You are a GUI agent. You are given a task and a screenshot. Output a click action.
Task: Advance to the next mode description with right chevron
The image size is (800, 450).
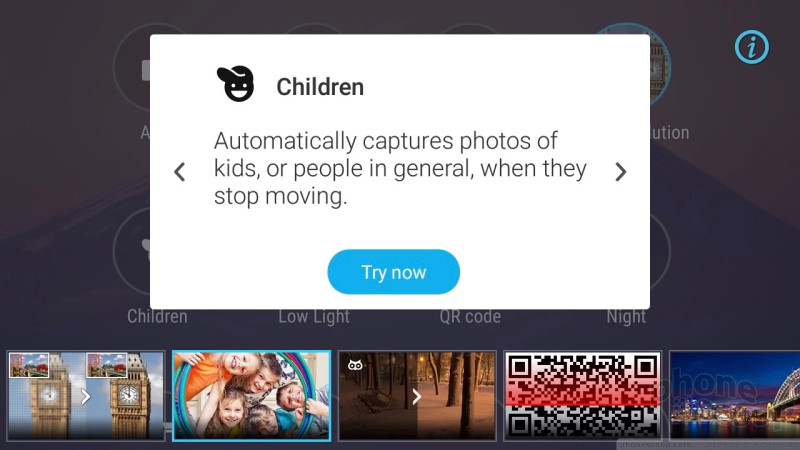click(620, 172)
